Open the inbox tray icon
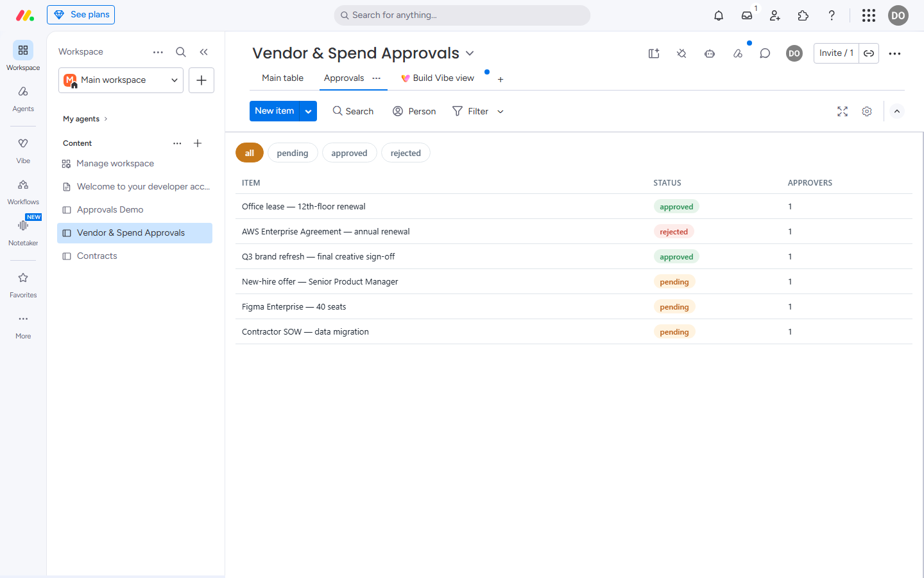 (747, 15)
